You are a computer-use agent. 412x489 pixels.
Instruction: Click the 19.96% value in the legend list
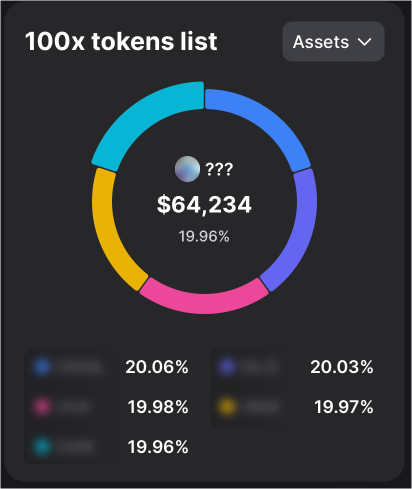tap(158, 447)
